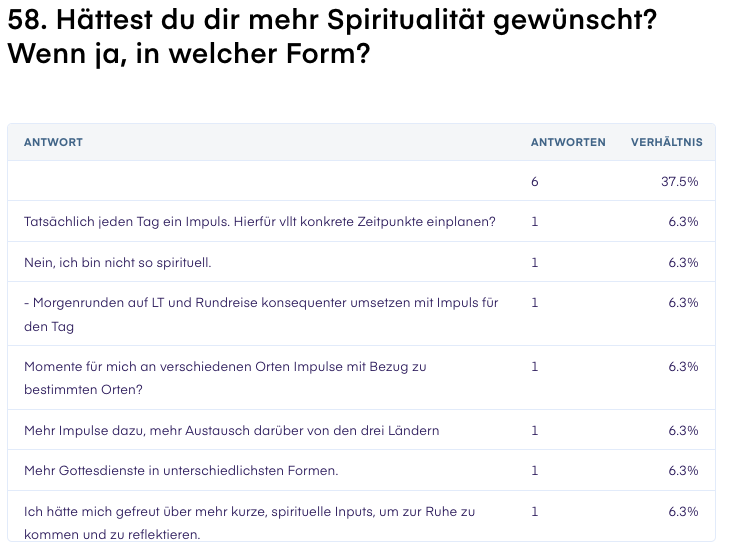Select the question 58 title text
Screen dimensions: 732x554
(332, 36)
